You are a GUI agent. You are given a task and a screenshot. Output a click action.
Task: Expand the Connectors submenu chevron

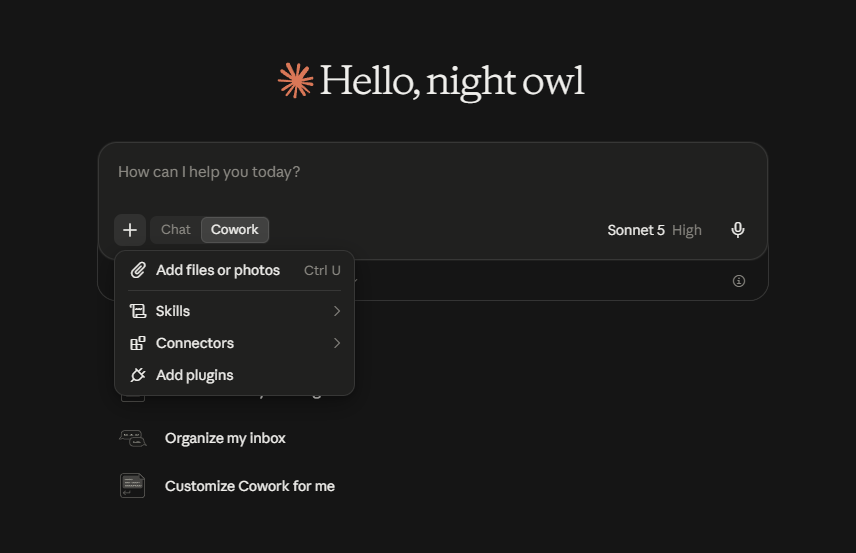tap(337, 343)
